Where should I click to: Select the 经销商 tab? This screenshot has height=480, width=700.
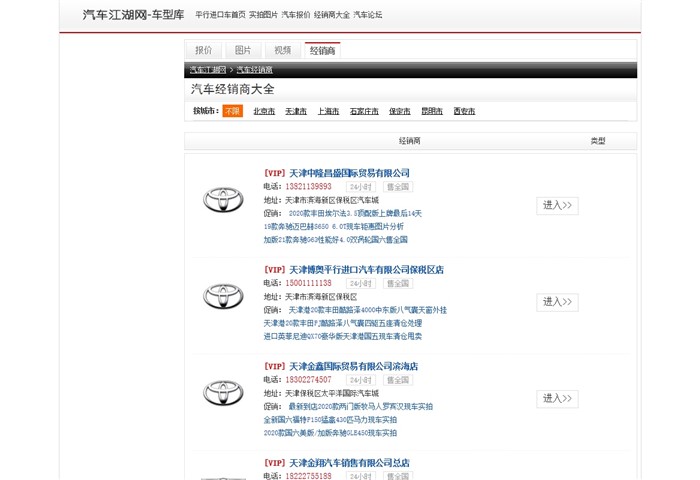(x=322, y=50)
